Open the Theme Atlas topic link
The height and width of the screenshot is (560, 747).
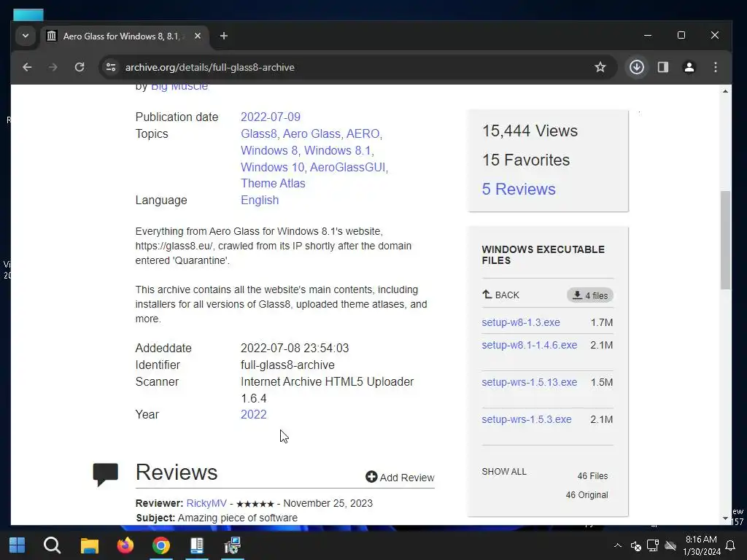(273, 183)
